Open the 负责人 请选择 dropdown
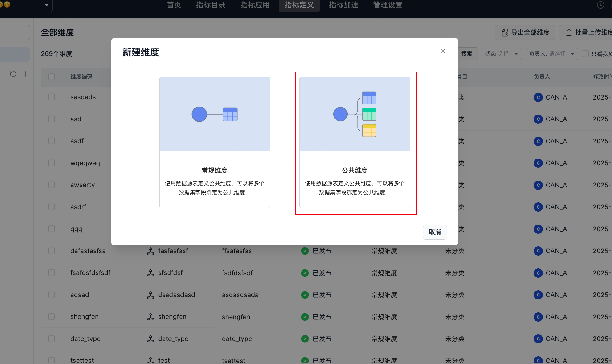This screenshot has height=364, width=612. pos(551,54)
